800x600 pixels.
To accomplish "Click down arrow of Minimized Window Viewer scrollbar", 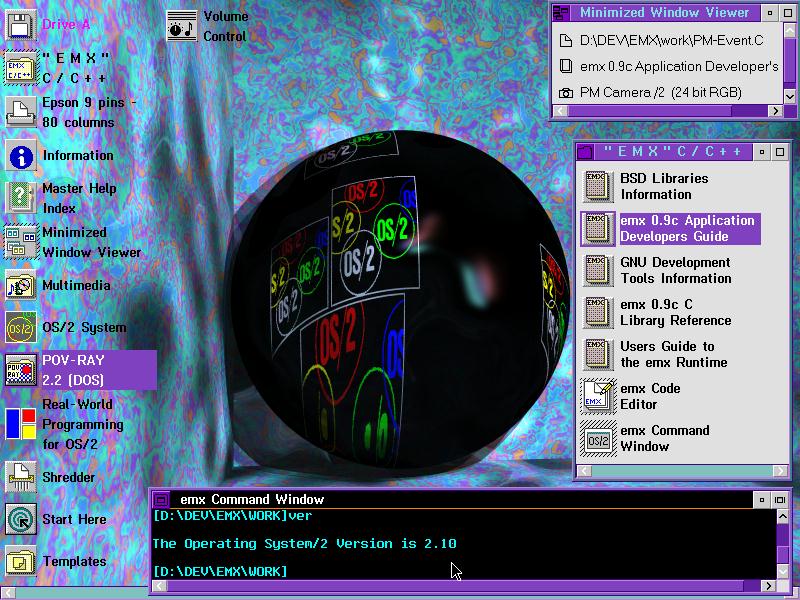I will 789,96.
